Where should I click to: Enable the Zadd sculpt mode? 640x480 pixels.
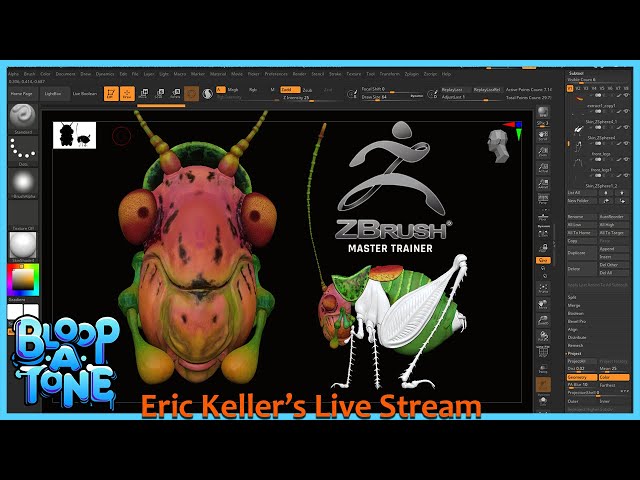pos(285,89)
